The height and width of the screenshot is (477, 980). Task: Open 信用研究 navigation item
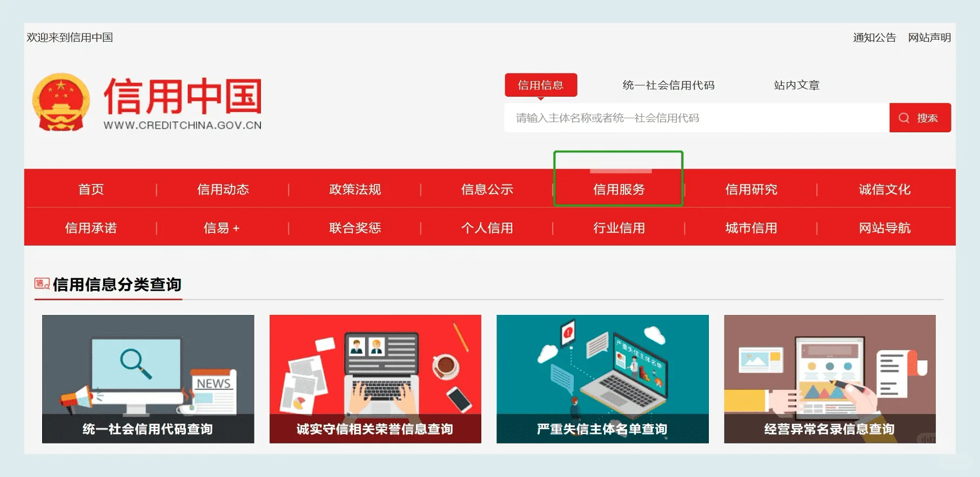tap(751, 189)
